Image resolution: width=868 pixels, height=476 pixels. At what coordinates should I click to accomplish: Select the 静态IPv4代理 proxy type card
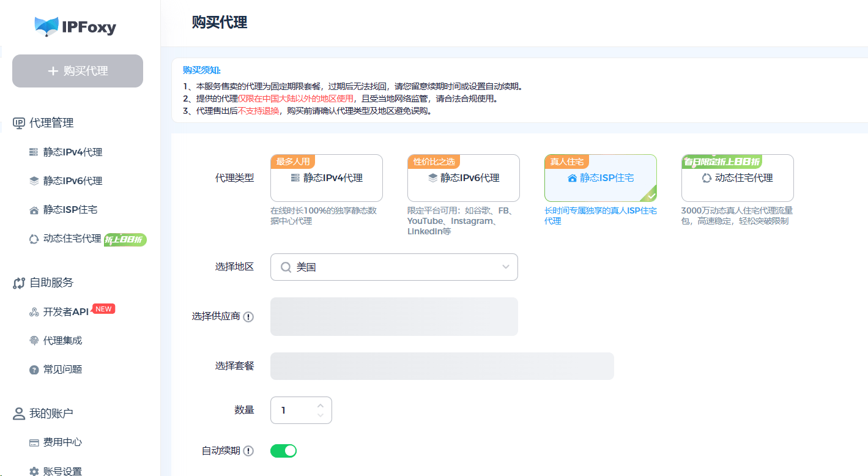[327, 178]
